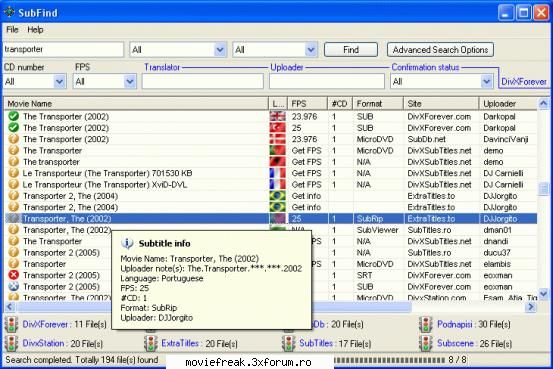Open the Help menu
Screen dimensions: 553x369
click(x=35, y=30)
